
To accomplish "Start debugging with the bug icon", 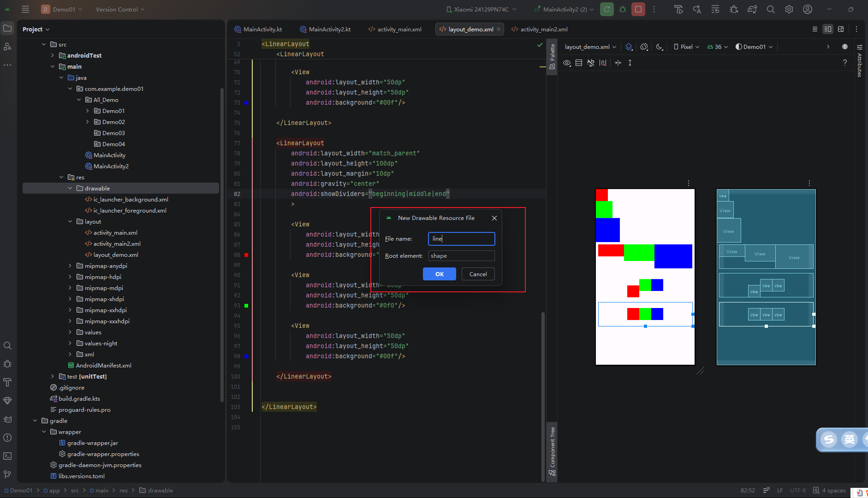I will pos(623,9).
